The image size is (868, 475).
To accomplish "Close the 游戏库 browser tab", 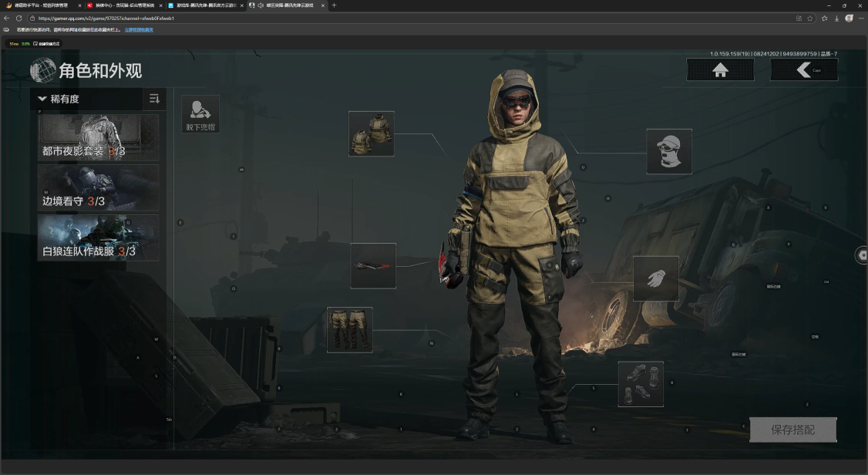I will 241,5.
